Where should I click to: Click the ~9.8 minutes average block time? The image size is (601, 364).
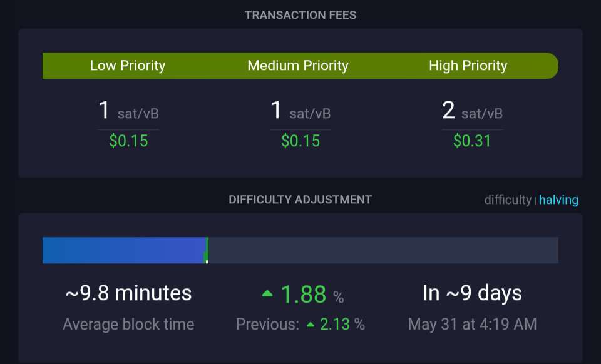pos(128,293)
